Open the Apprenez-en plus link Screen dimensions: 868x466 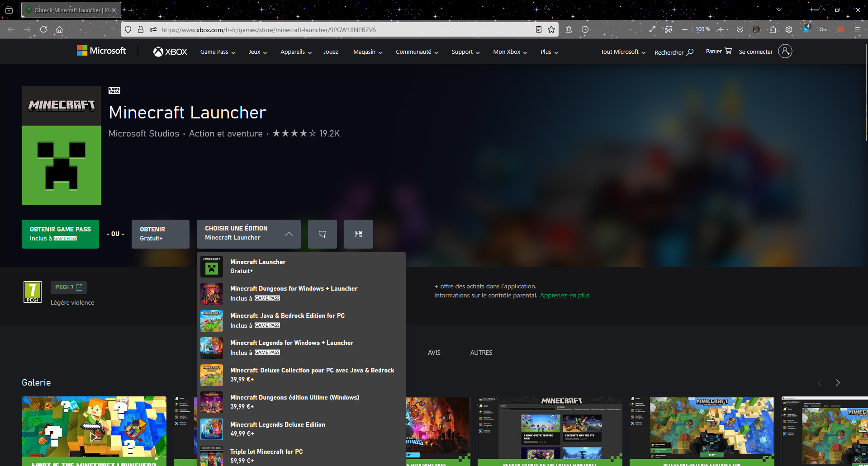(564, 296)
